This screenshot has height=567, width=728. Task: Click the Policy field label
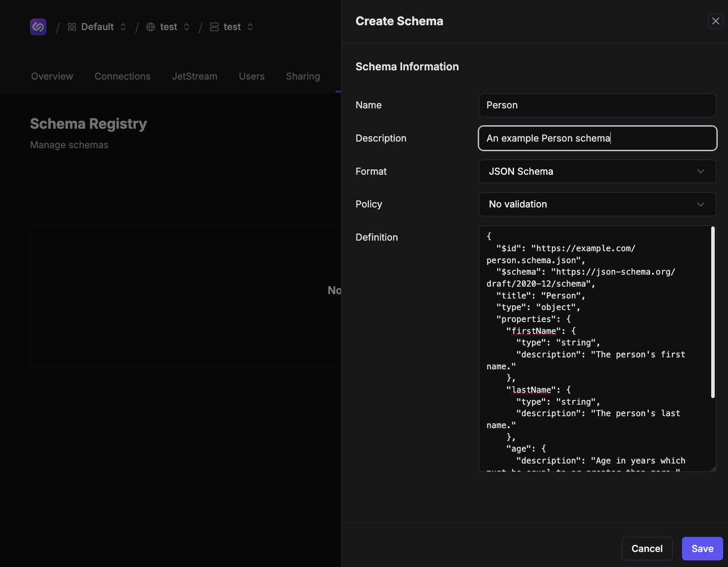tap(369, 204)
